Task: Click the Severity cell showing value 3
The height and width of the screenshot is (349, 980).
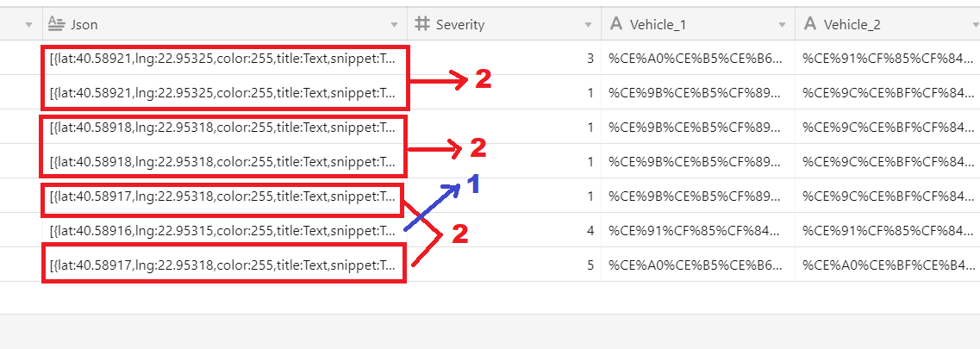Action: pyautogui.click(x=504, y=58)
